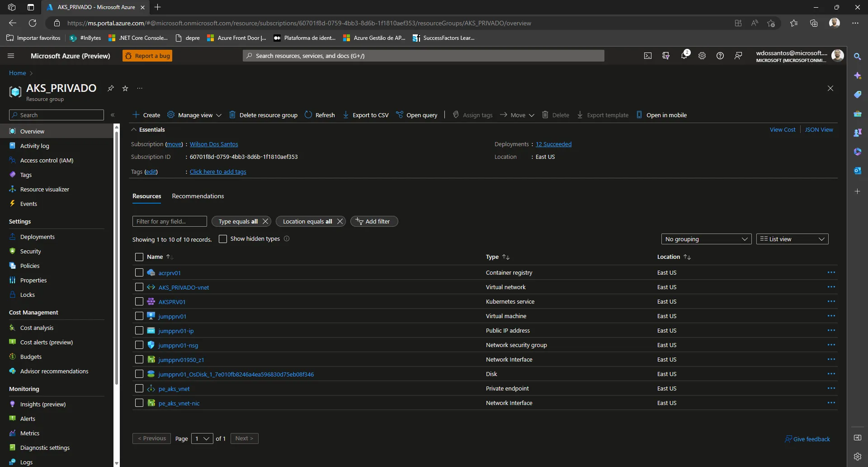Check the AKS_PRIVADO-vnet row checkbox
The height and width of the screenshot is (467, 868).
coord(139,287)
